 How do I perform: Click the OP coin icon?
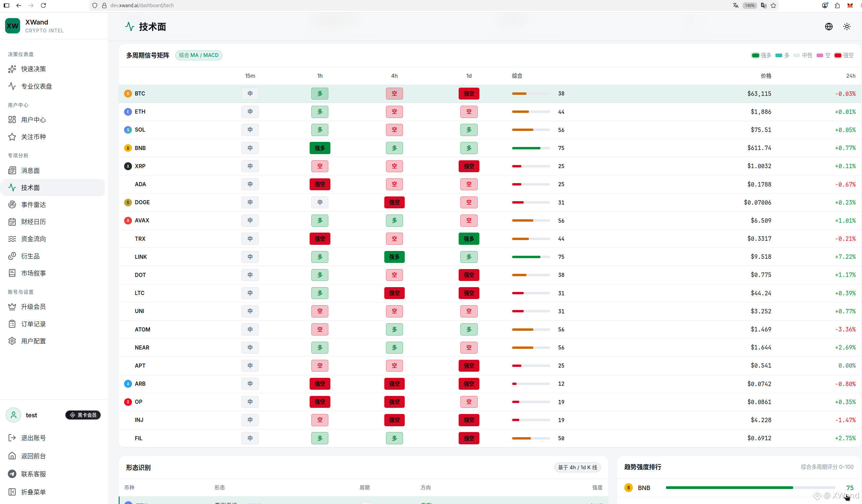pos(128,402)
